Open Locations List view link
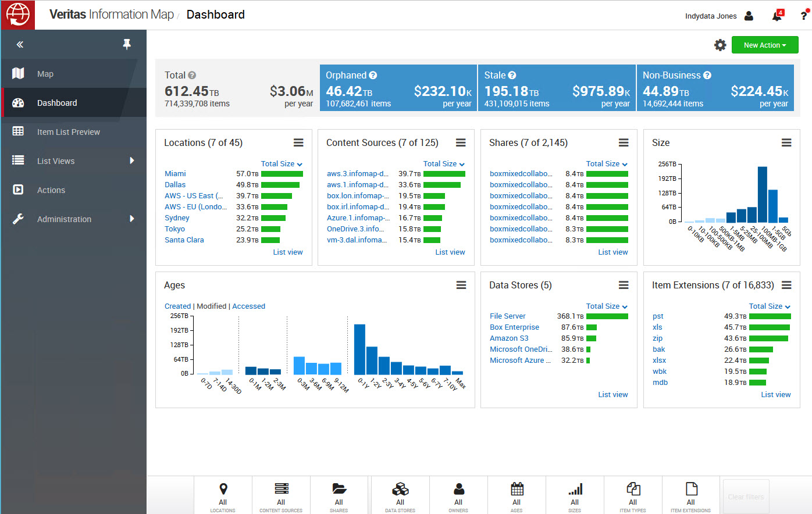Screen dimensions: 812x514 [x=288, y=252]
